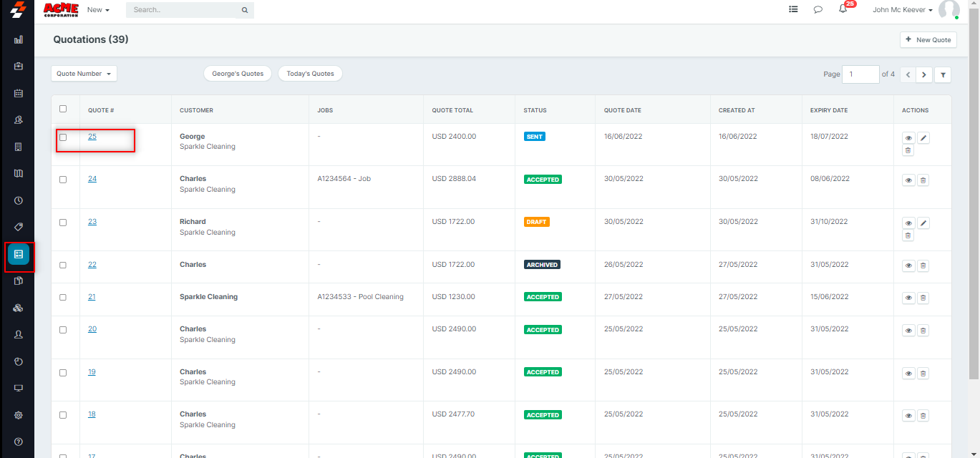The height and width of the screenshot is (458, 980).
Task: Click the New Quote button
Action: [x=928, y=40]
